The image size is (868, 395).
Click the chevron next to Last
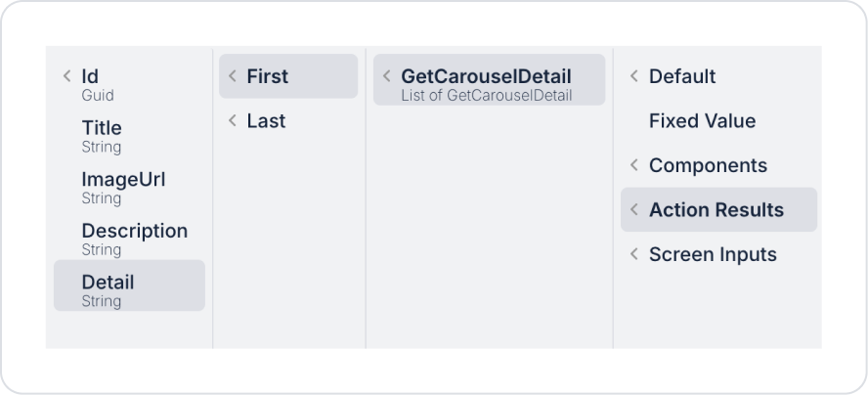[233, 121]
